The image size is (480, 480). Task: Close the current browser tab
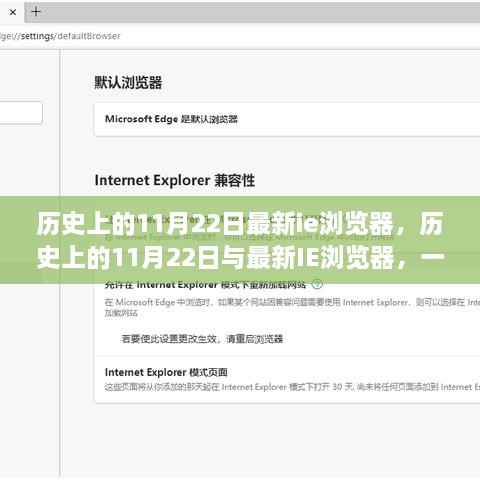tap(13, 13)
